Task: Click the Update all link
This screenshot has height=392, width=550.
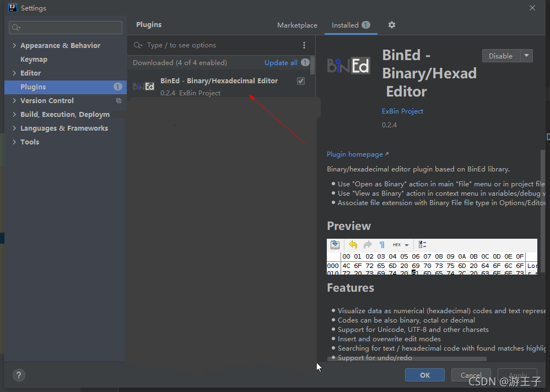Action: point(281,63)
